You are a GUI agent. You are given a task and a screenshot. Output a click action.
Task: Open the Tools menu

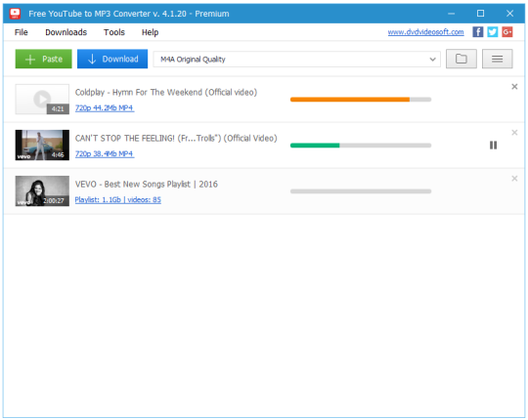click(x=114, y=32)
